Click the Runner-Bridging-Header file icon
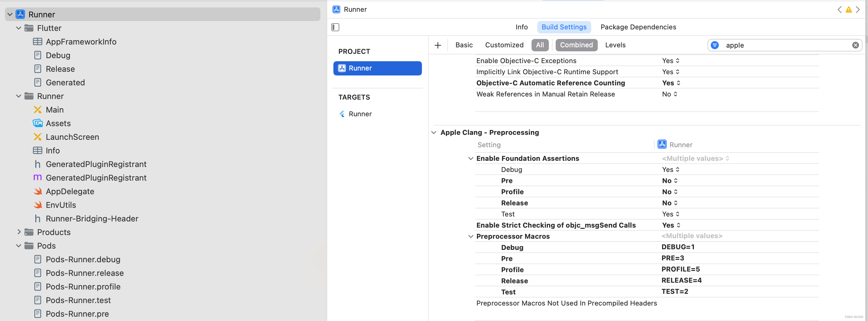868x321 pixels. click(37, 219)
